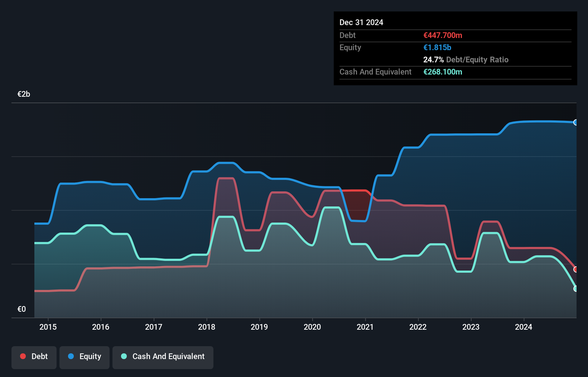The image size is (588, 377).
Task: Click the €447.700m debt value
Action: point(443,35)
